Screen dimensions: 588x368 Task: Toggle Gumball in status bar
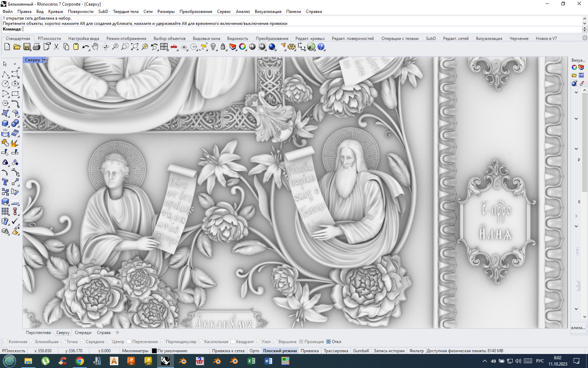(361, 351)
